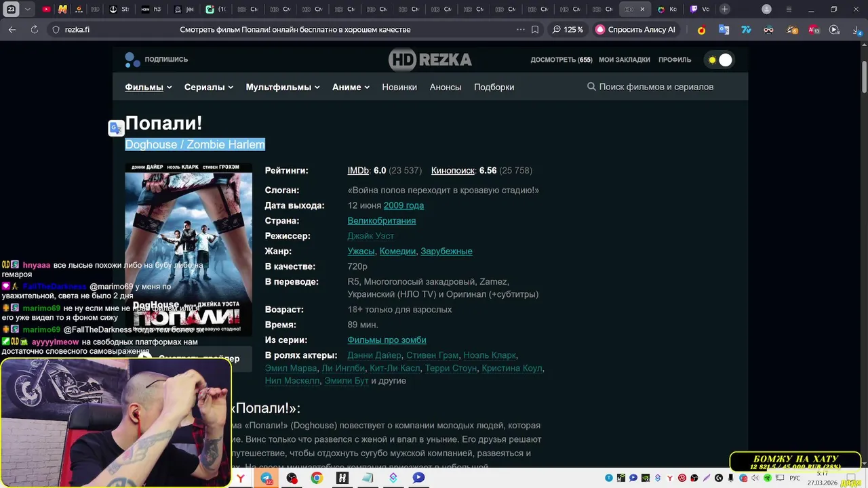Viewport: 868px width, 488px height.
Task: Open a new browser tab
Action: coord(725,9)
